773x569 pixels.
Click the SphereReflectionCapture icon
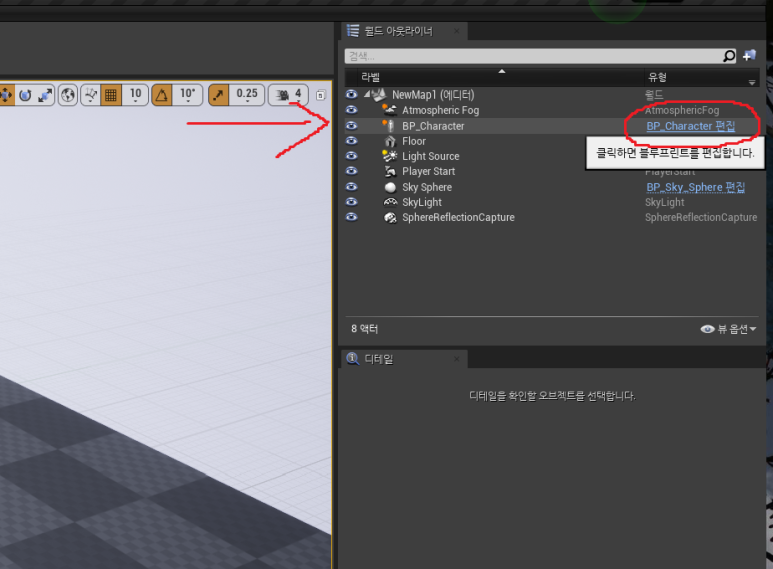(x=390, y=217)
